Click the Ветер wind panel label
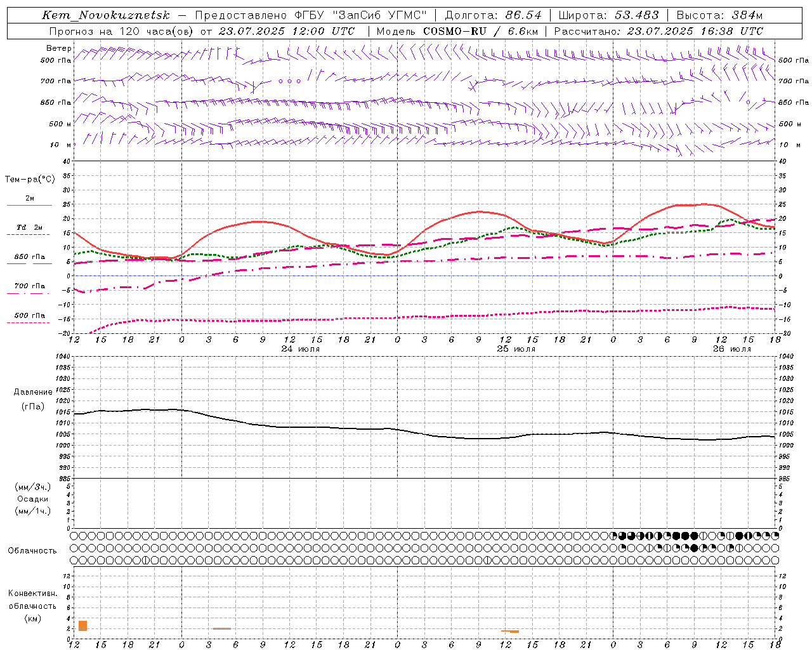The width and height of the screenshot is (812, 650). (59, 48)
